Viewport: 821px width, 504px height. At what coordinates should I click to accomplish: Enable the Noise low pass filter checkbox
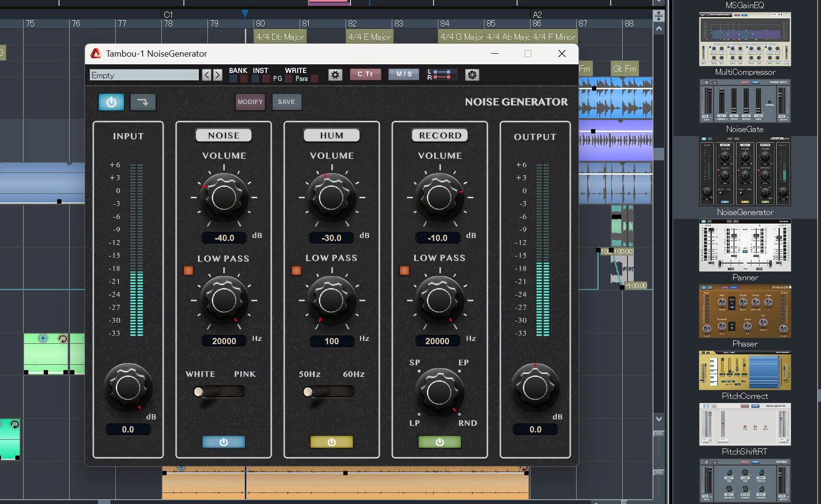(188, 271)
